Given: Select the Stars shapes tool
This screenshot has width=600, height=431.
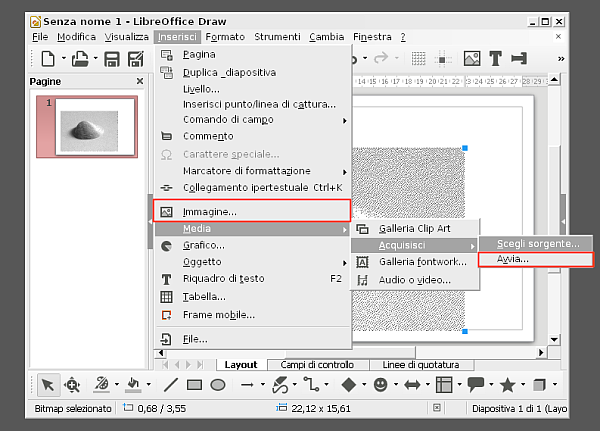Looking at the screenshot, I should tap(507, 384).
